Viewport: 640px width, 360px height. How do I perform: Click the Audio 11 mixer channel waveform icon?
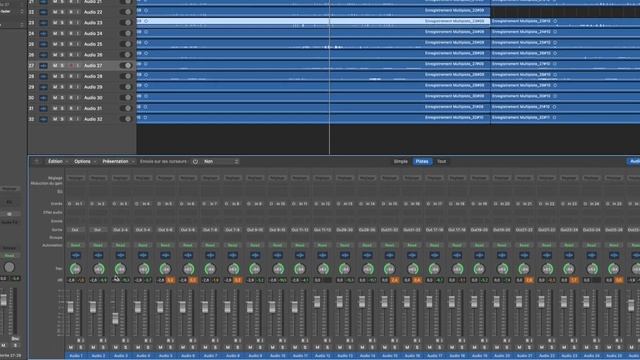tap(300, 256)
